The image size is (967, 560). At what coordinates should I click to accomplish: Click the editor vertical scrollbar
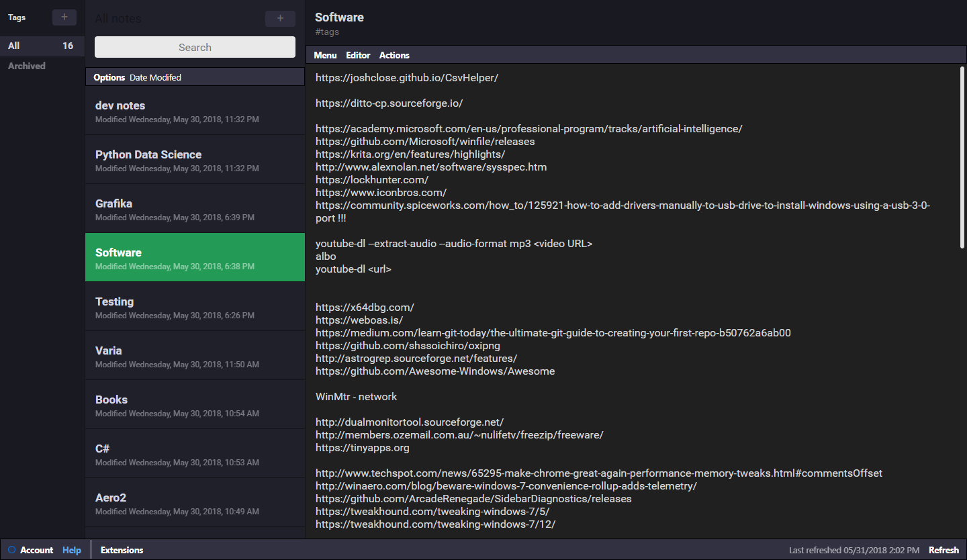click(x=962, y=158)
